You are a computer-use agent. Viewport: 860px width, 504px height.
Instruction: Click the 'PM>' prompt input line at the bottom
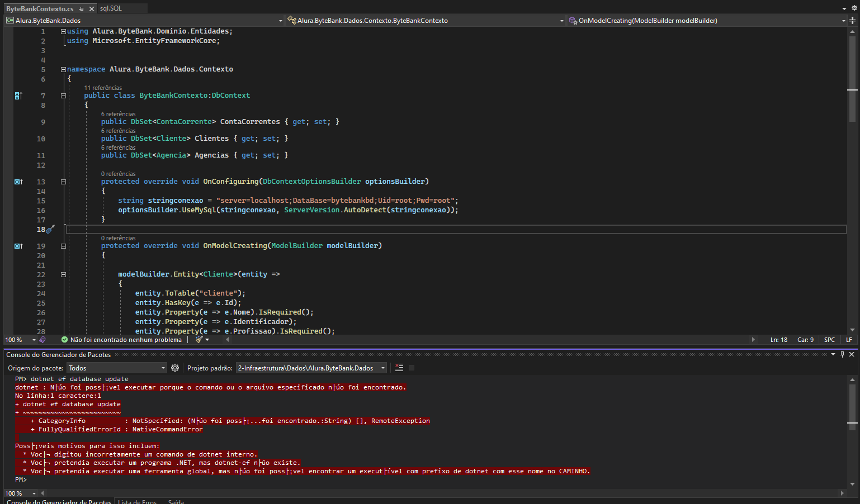(431, 479)
